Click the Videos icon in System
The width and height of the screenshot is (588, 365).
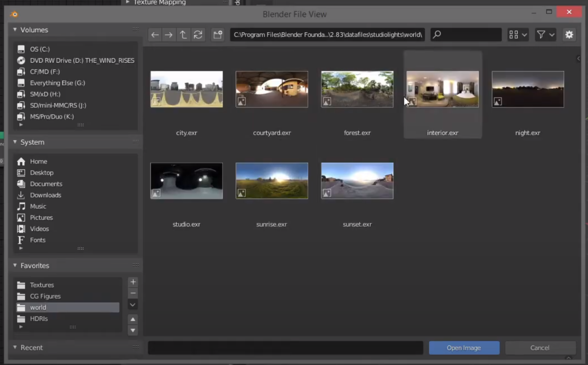(21, 229)
